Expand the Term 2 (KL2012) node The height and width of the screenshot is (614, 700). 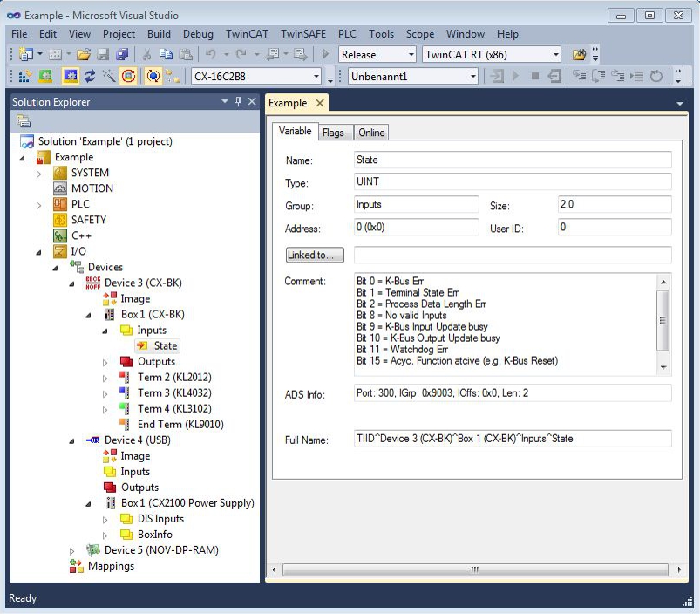coord(105,379)
